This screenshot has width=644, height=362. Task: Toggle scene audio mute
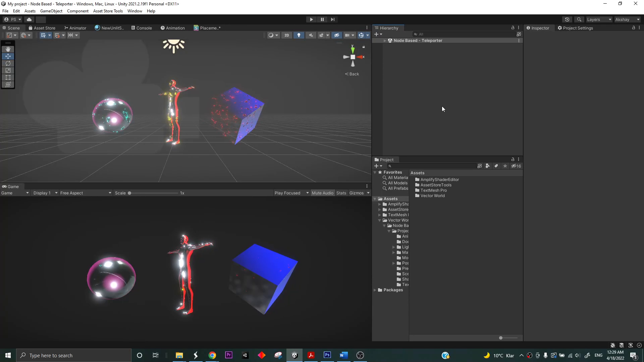311,35
